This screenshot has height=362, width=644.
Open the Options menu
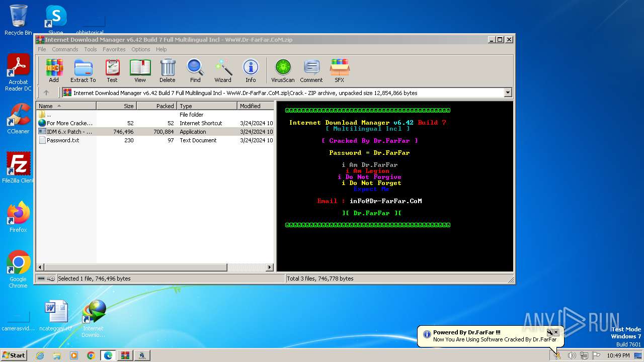pyautogui.click(x=141, y=49)
